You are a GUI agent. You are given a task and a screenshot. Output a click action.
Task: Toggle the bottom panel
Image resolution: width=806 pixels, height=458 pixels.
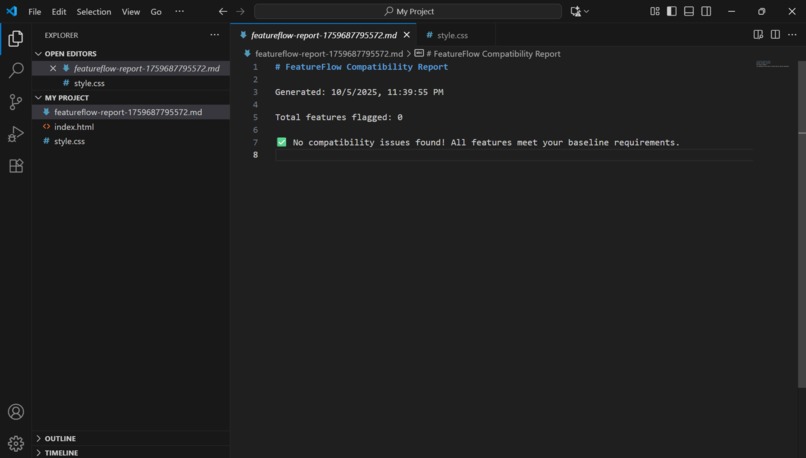point(689,11)
